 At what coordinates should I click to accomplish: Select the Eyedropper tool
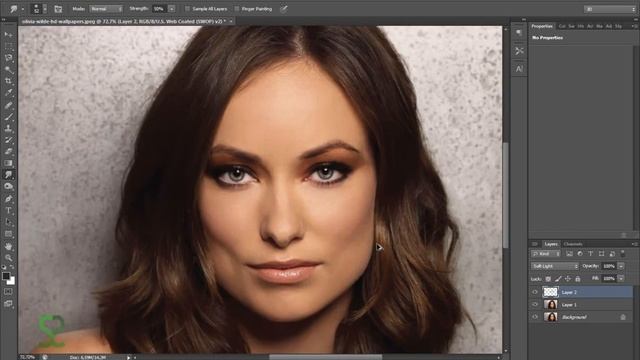[8, 93]
